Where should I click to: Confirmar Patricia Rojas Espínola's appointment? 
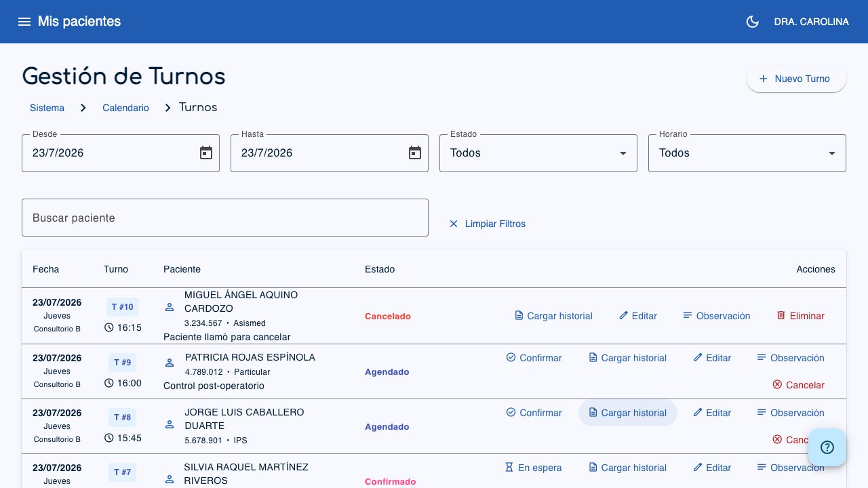534,358
